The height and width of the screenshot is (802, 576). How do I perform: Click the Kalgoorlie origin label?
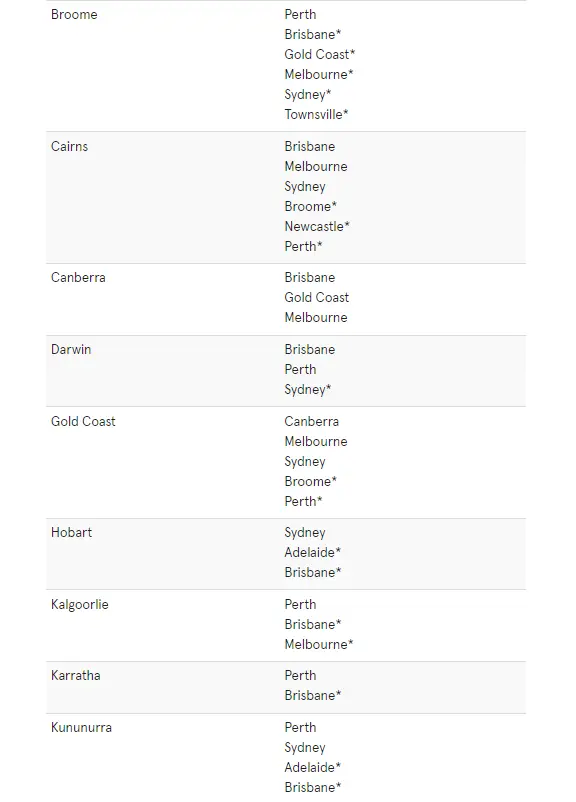(x=80, y=605)
